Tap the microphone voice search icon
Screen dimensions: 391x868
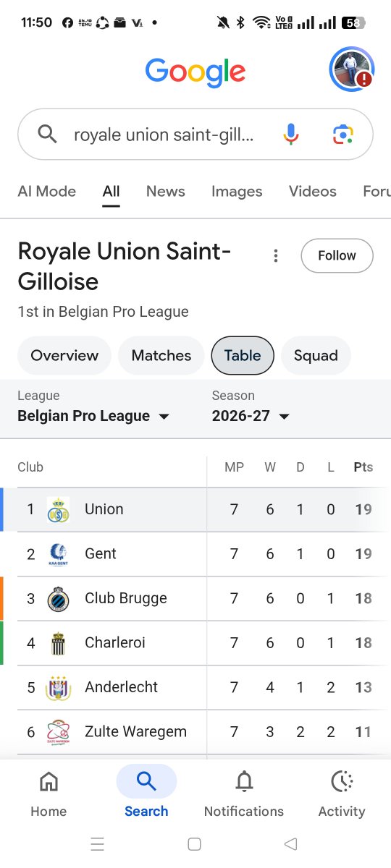coord(290,135)
